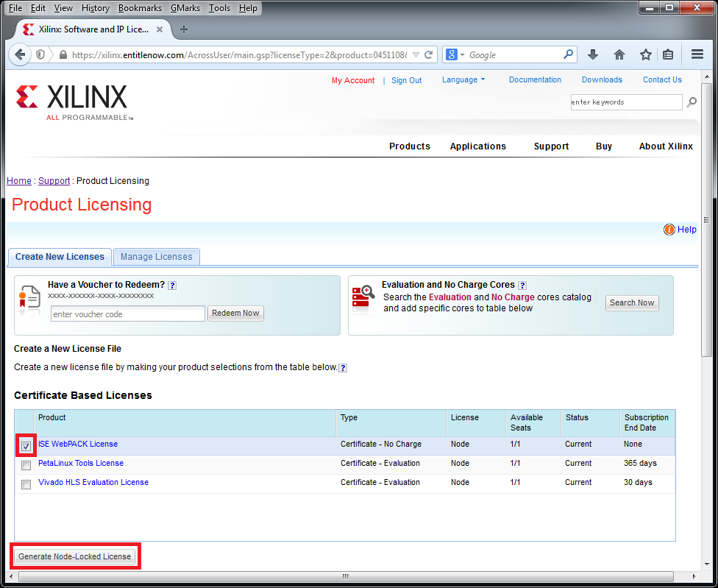Click the shield tracking protection icon
This screenshot has height=588, width=718.
pyautogui.click(x=40, y=55)
